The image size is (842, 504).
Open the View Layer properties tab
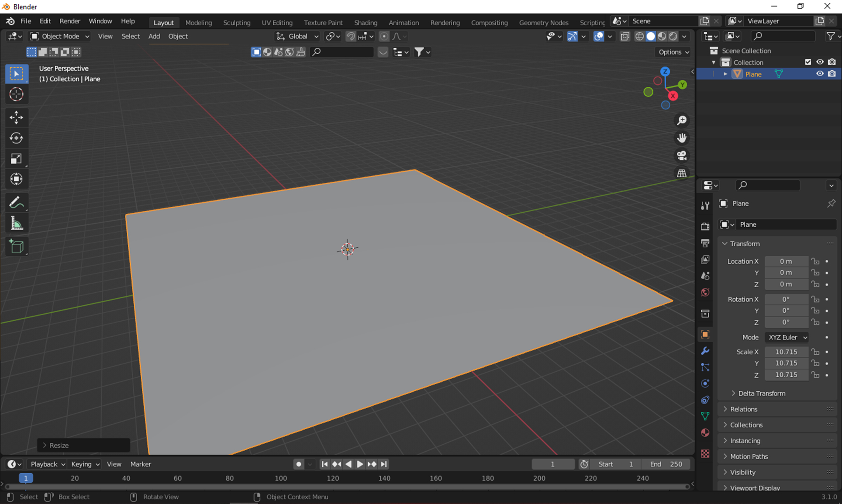(x=705, y=259)
